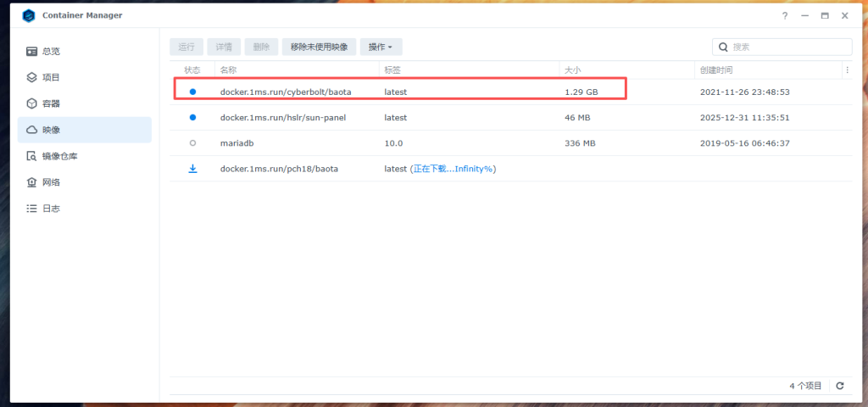Click the latest tag of hslr/sun-panel
Image resolution: width=868 pixels, height=407 pixels.
tap(396, 117)
